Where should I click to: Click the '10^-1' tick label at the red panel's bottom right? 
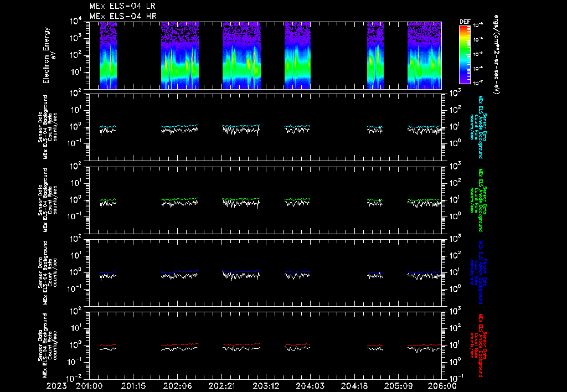(456, 378)
